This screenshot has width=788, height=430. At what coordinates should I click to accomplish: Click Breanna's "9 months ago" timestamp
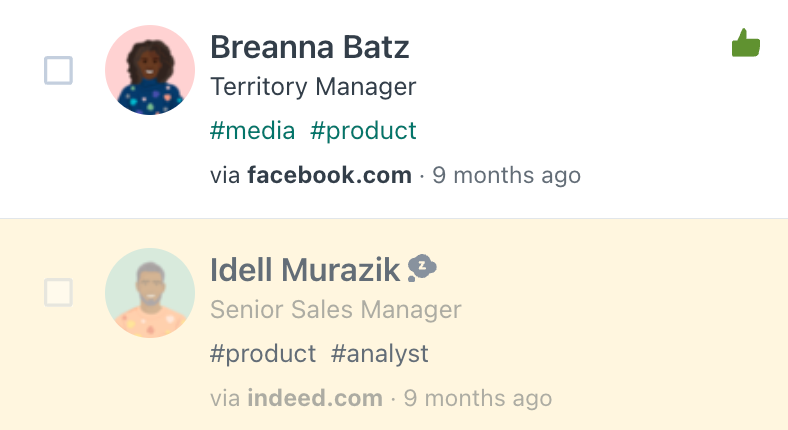[x=507, y=175]
